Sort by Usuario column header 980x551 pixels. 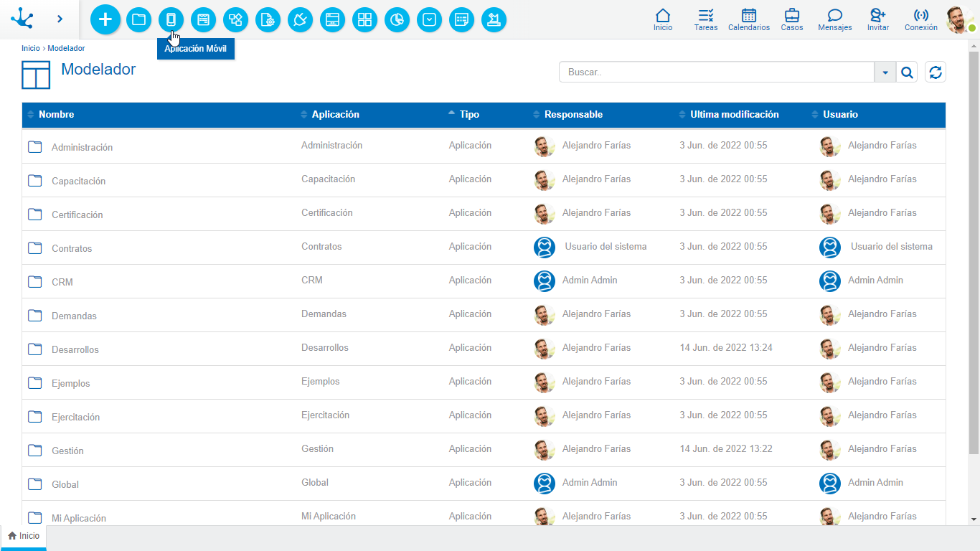point(840,114)
